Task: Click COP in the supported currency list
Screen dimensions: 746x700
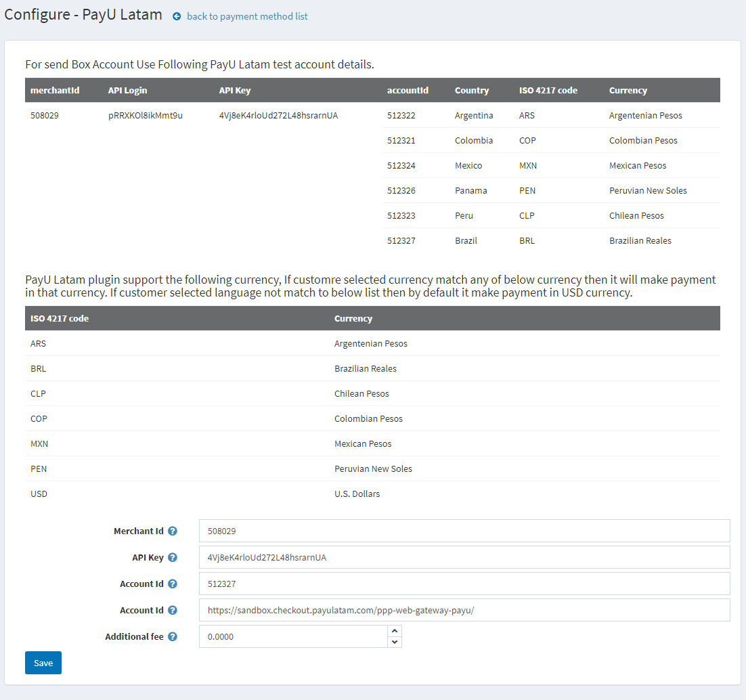Action: point(39,419)
